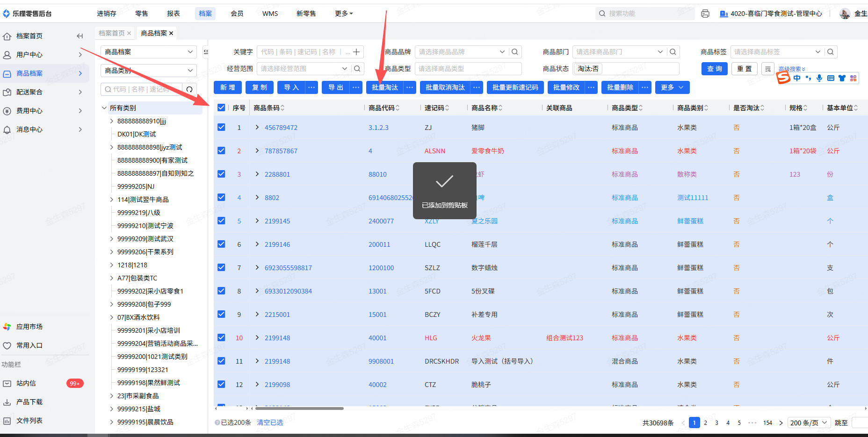Viewport: 868px width, 437px height.
Task: Uncheck the checkbox for row 脆桃子
Action: pyautogui.click(x=222, y=384)
